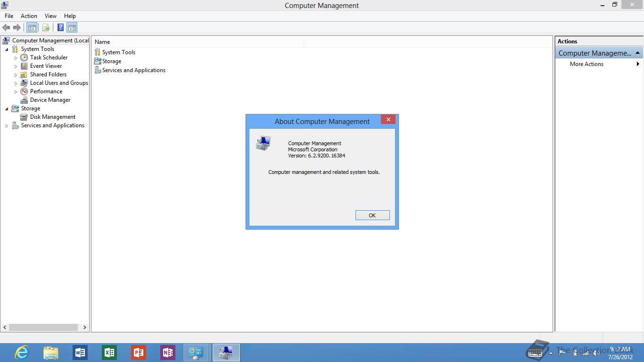Click tree pane horizontal scrollbar thumb
This screenshot has height=362, width=644.
43,327
